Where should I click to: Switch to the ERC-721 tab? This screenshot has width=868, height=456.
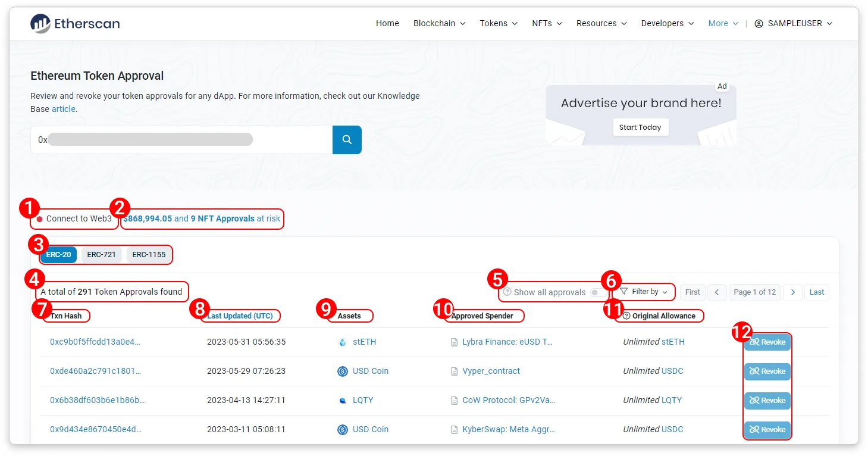pyautogui.click(x=101, y=254)
